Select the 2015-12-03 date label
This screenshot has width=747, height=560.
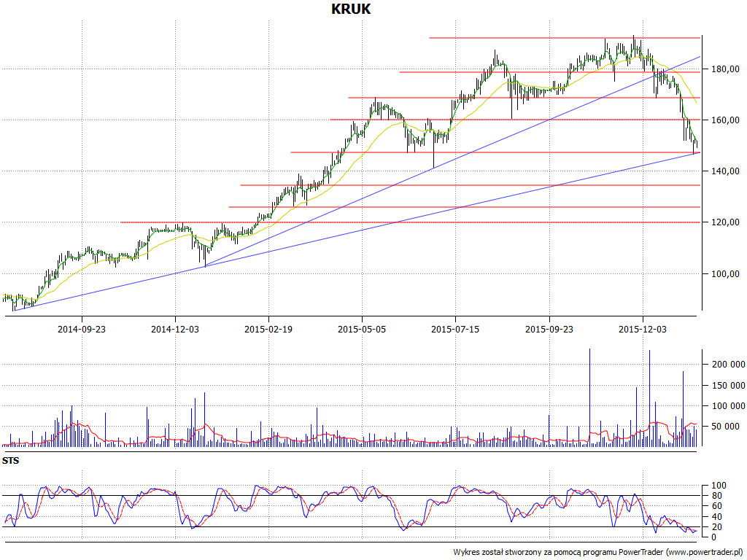[x=642, y=329]
